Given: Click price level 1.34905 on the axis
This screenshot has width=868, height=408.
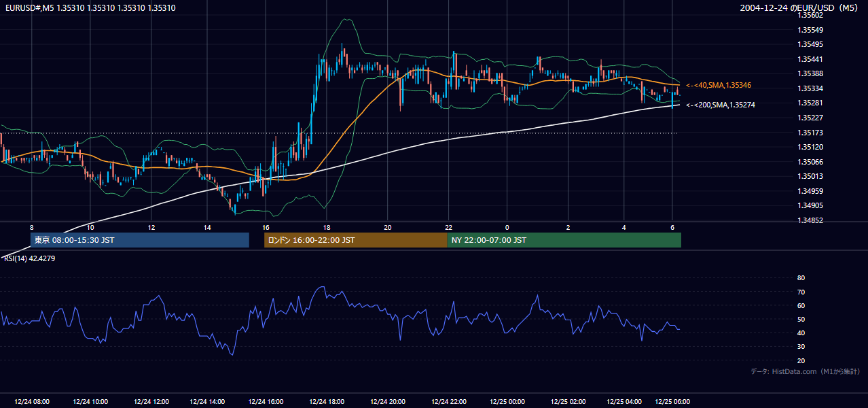Looking at the screenshot, I should 810,205.
